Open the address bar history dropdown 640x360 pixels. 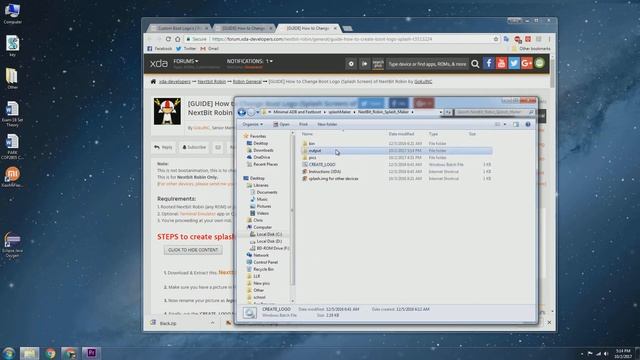[x=440, y=112]
